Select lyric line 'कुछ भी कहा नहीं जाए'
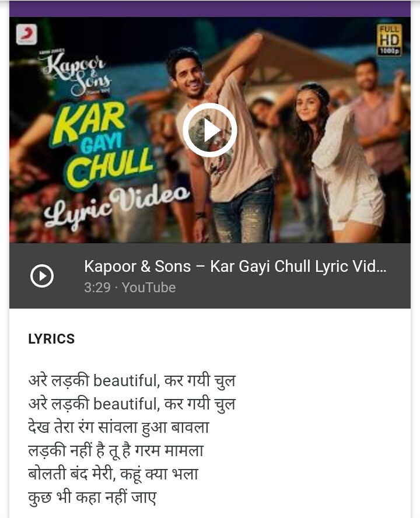 [x=92, y=498]
